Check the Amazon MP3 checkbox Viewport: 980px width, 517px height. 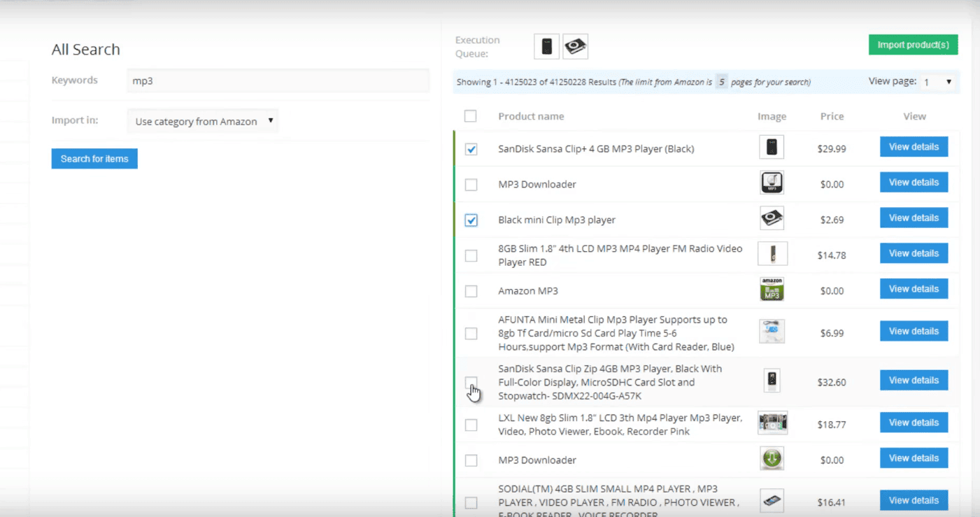(x=471, y=291)
